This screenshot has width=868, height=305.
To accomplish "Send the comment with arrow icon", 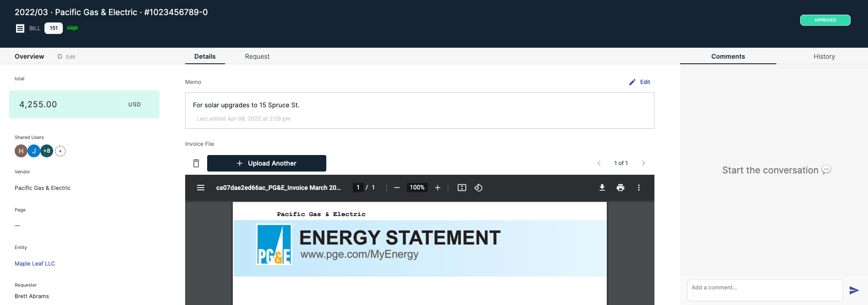I will pos(854,290).
